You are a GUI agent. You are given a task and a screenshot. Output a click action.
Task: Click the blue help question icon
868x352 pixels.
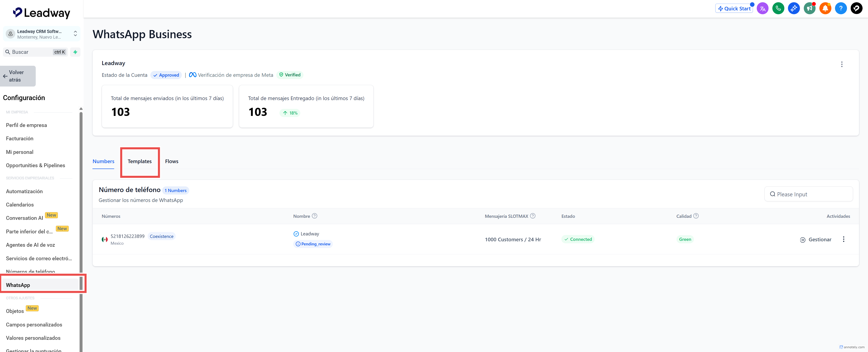(841, 8)
